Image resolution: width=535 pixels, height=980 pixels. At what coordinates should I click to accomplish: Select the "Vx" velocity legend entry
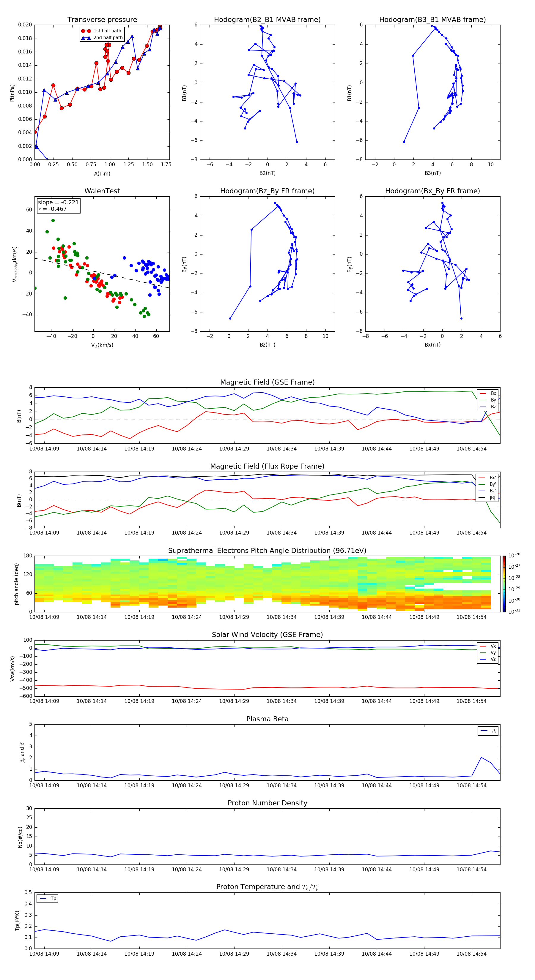(488, 646)
